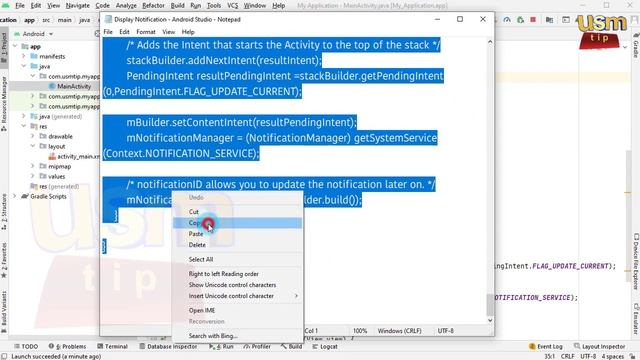Image resolution: width=640 pixels, height=360 pixels.
Task: Choose Copy in the Notepad context menu
Action: pos(237,223)
